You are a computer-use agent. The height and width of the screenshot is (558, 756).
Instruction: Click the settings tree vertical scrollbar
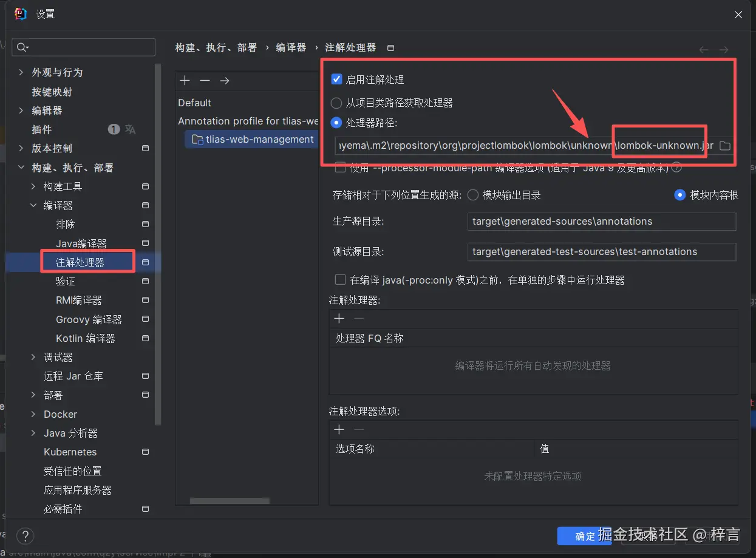(158, 243)
